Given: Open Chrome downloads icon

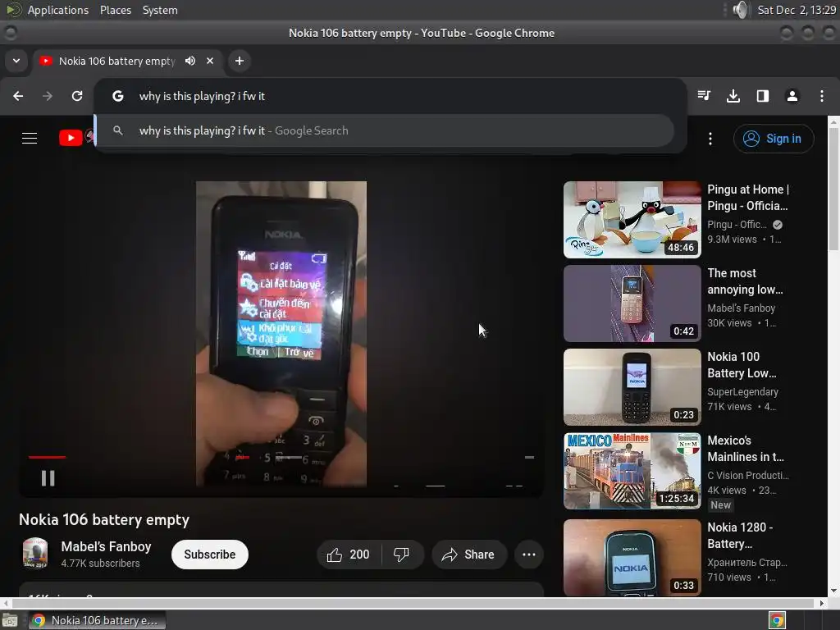Looking at the screenshot, I should pos(733,96).
